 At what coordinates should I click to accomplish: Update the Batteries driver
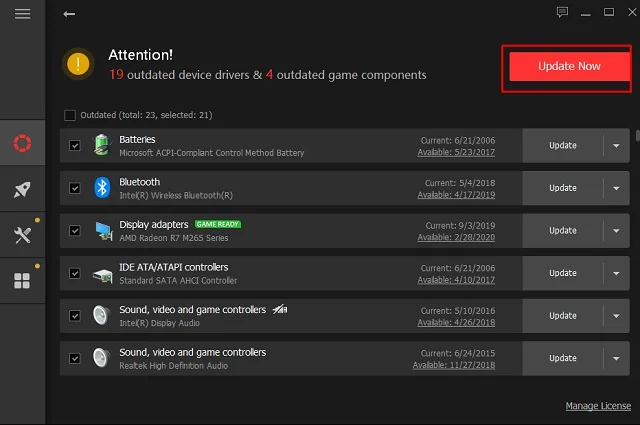pyautogui.click(x=563, y=145)
